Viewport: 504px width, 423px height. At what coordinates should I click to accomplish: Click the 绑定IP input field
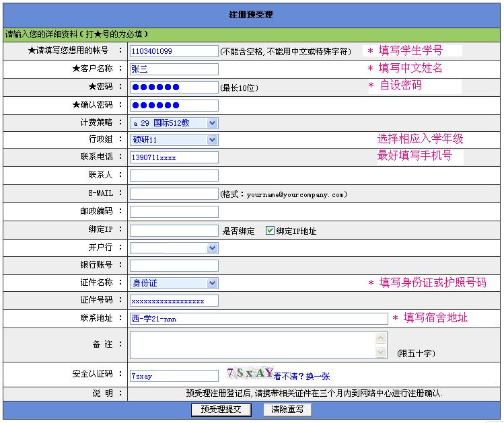pyautogui.click(x=174, y=231)
